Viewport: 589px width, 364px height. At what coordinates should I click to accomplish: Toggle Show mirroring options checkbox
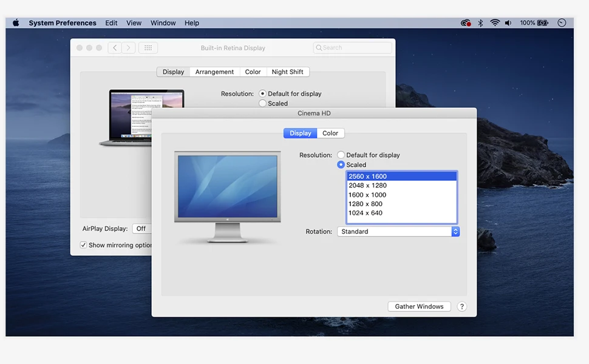click(83, 245)
